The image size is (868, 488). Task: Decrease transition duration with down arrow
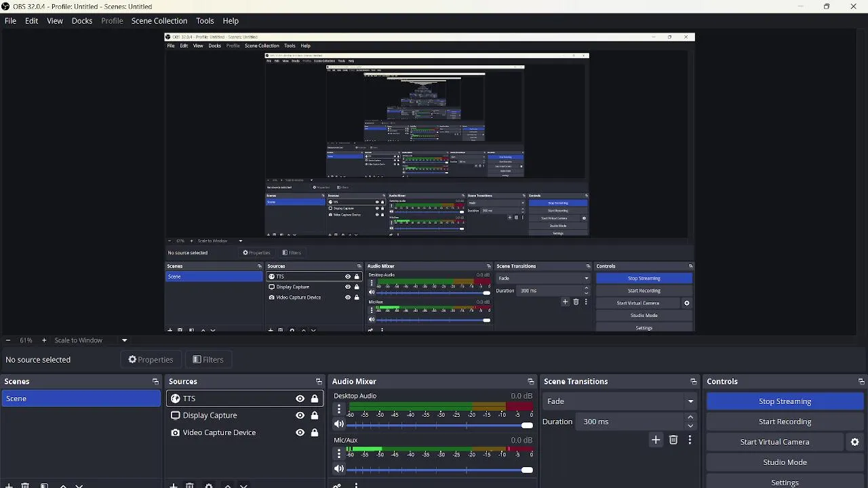(x=690, y=426)
